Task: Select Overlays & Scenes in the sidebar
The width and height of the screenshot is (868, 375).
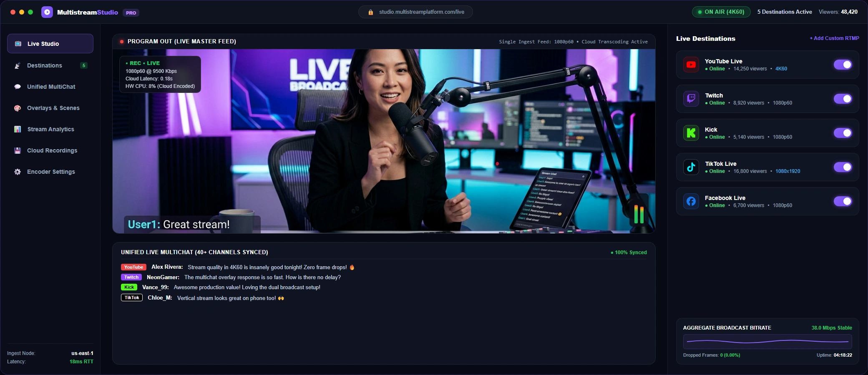Action: (x=50, y=108)
